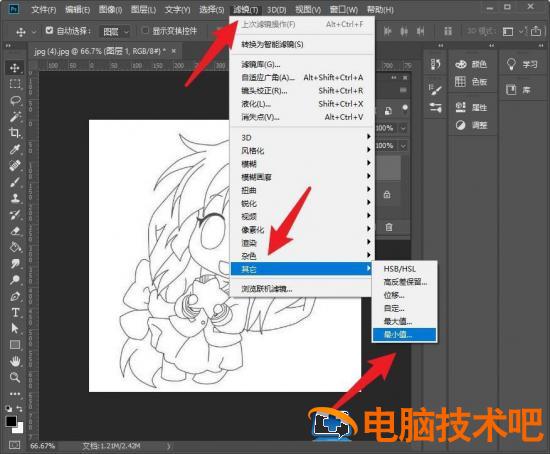Close the jpg (4).jpg document tab
The height and width of the screenshot is (454, 550).
(173, 51)
